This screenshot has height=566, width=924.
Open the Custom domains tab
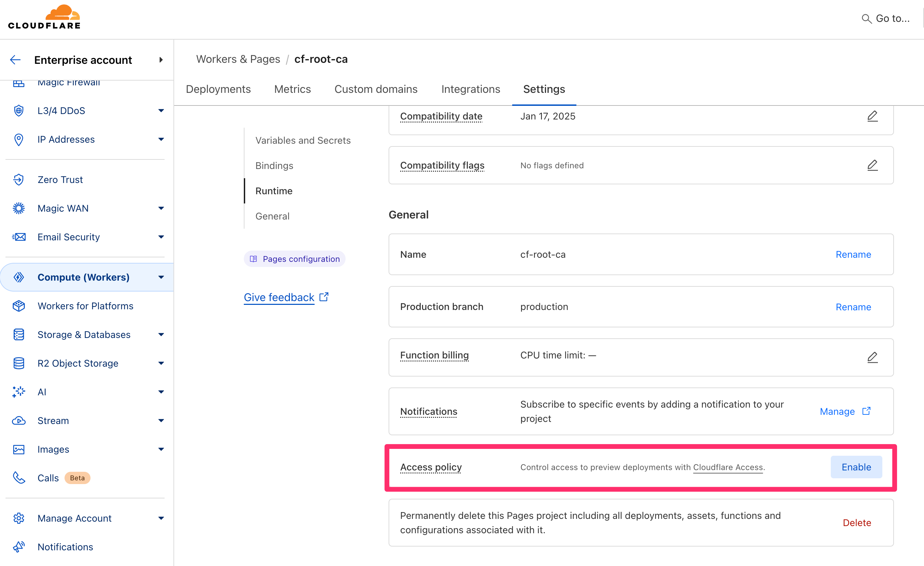tap(376, 89)
